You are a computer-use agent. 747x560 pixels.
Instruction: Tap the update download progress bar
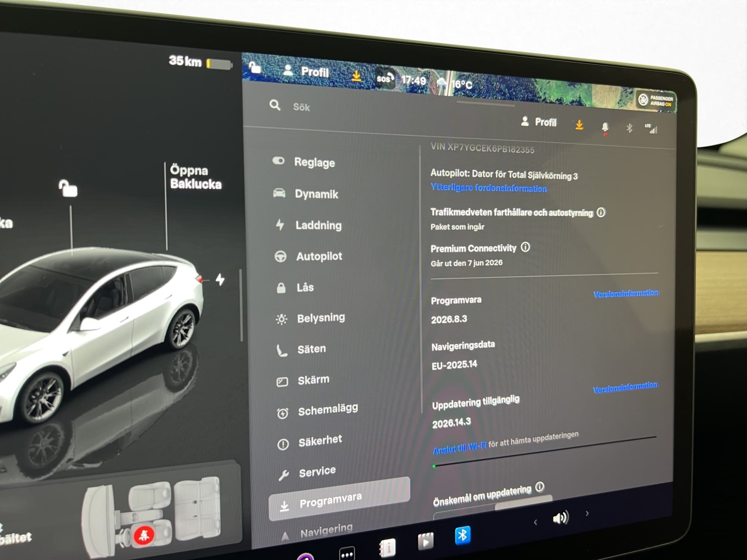545,451
